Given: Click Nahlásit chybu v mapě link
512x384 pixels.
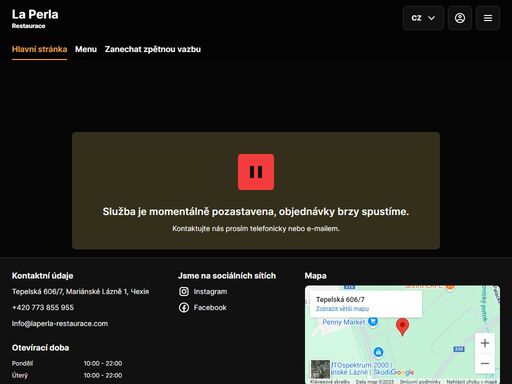Looking at the screenshot, I should point(471,381).
